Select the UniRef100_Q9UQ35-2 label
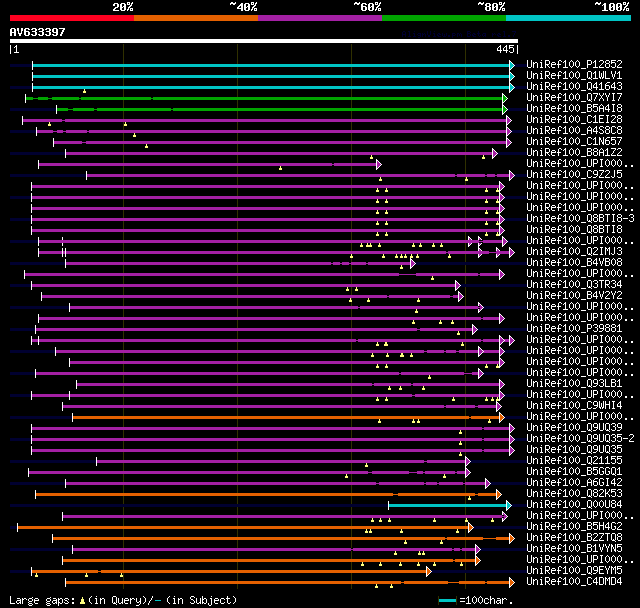 (580, 439)
